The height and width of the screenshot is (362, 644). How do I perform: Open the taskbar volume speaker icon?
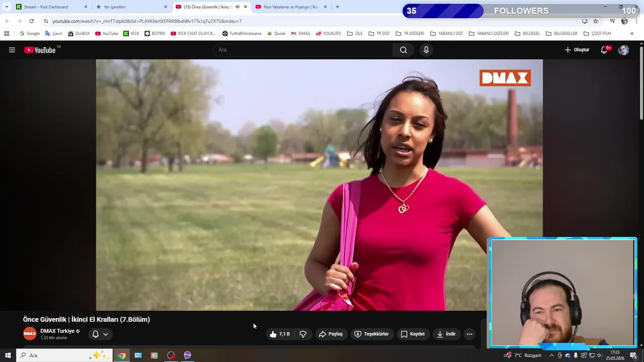(600, 355)
